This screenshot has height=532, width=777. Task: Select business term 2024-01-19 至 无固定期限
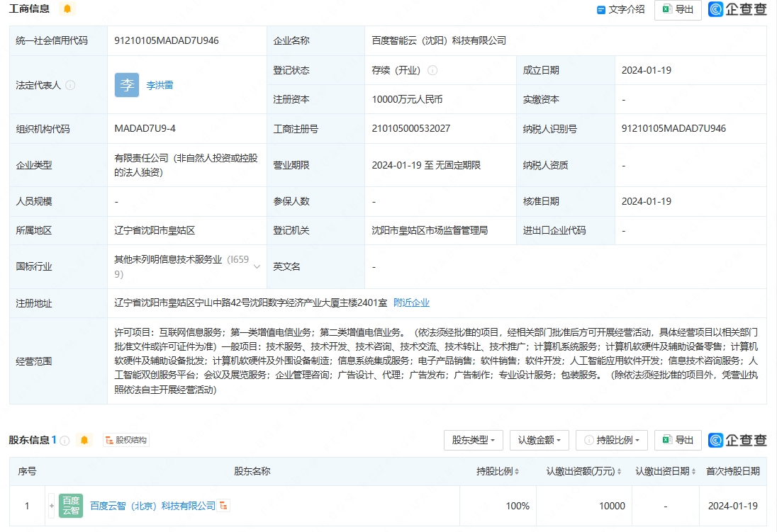pyautogui.click(x=426, y=166)
